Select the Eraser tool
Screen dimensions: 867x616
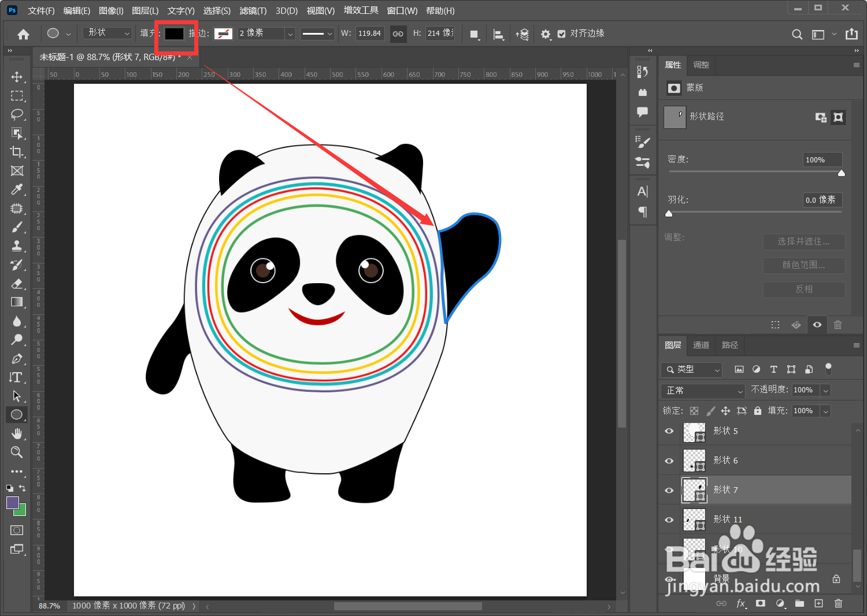coord(17,284)
